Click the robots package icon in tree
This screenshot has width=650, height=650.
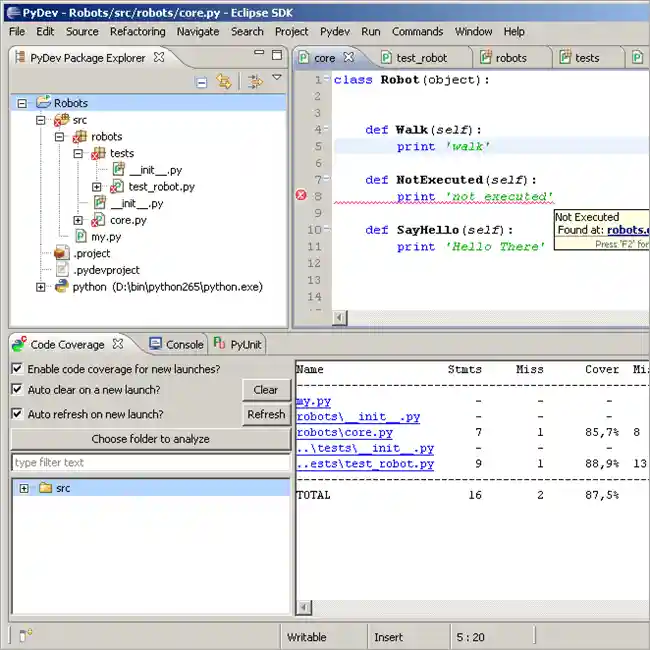point(80,137)
